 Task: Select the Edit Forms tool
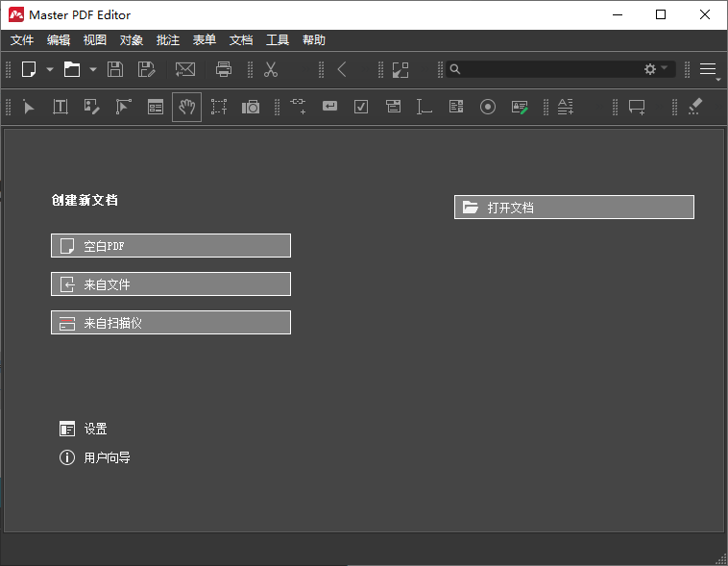tap(155, 107)
